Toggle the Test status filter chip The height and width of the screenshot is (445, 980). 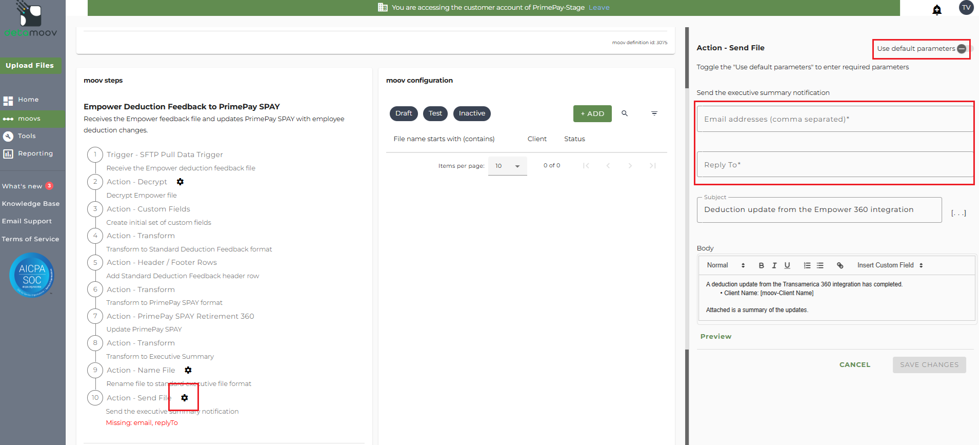(435, 113)
